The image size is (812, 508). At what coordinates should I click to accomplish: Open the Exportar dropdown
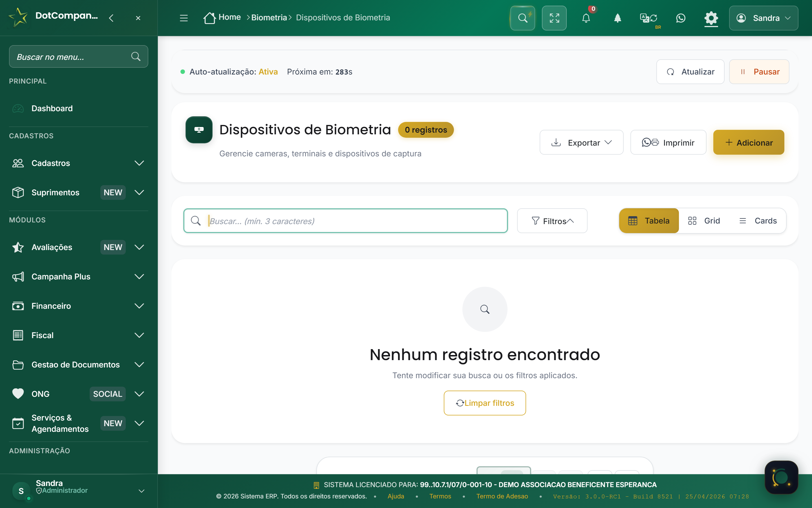581,143
